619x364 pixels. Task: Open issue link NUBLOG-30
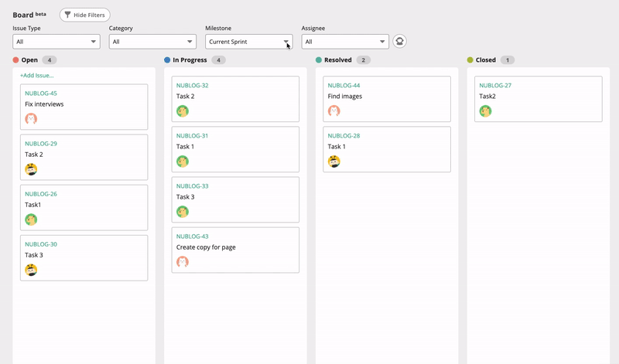coord(41,244)
